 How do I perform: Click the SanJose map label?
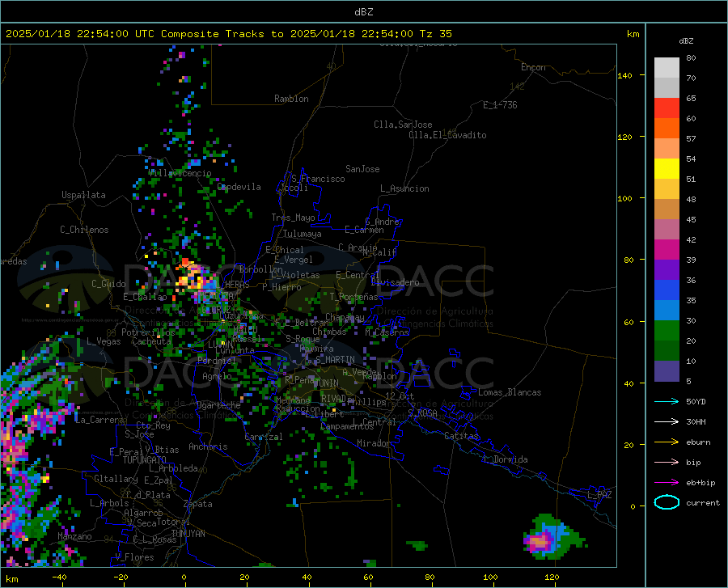point(362,169)
